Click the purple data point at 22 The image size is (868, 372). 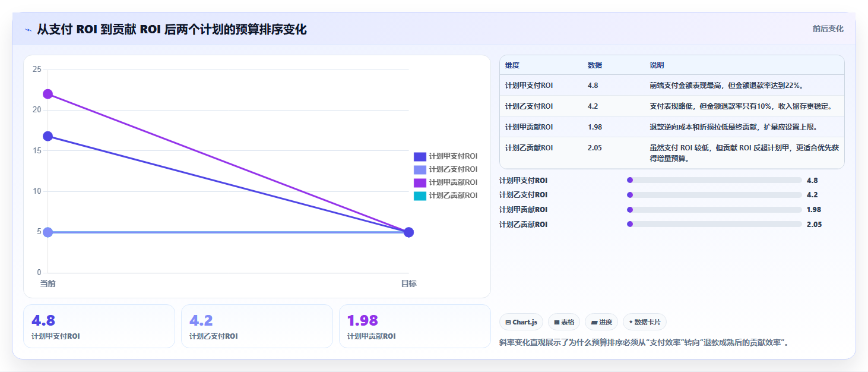click(48, 94)
